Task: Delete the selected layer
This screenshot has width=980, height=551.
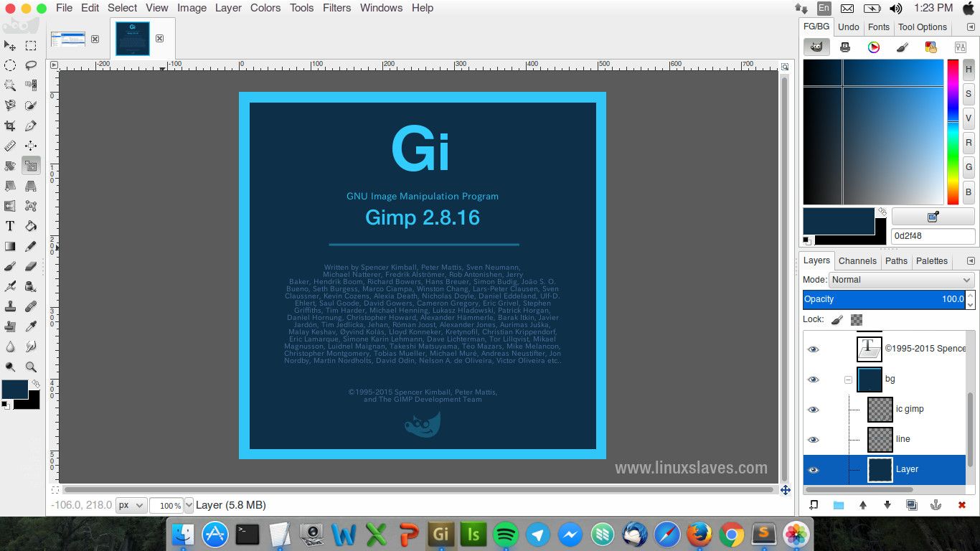Action: click(x=961, y=505)
